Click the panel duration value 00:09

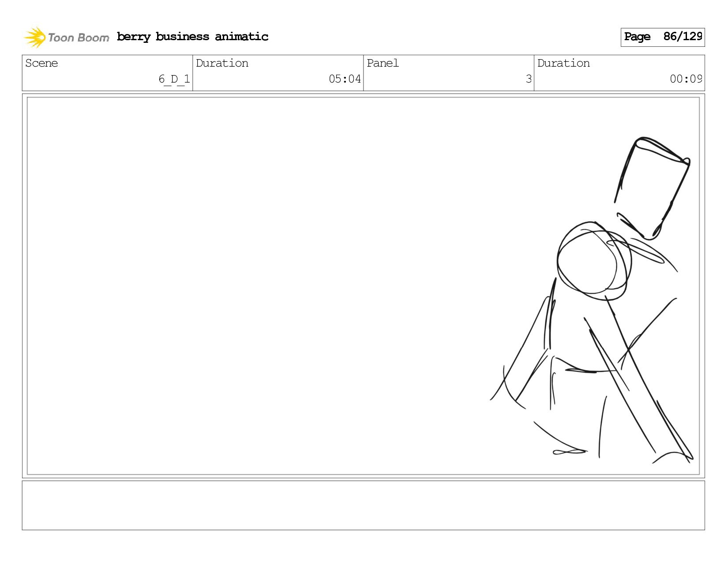[686, 79]
